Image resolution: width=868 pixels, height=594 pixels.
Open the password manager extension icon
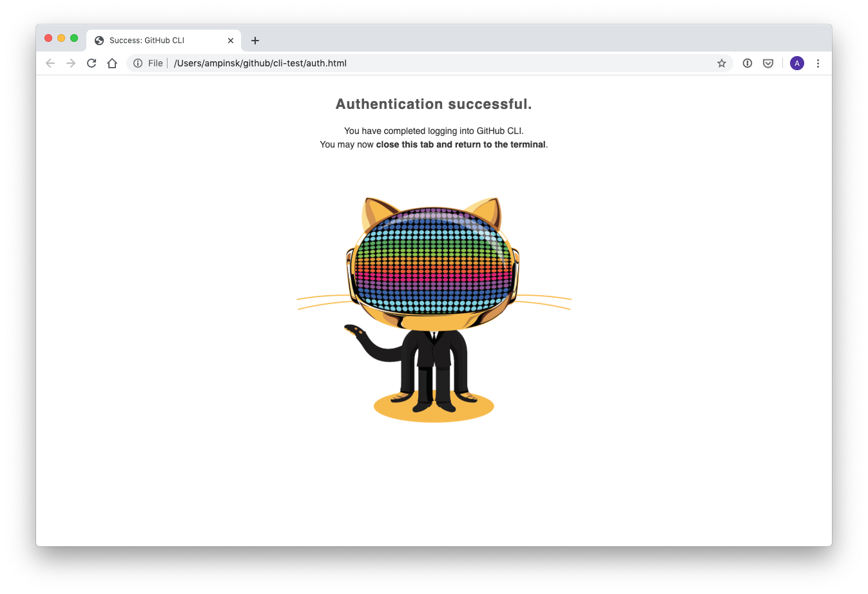tap(747, 63)
